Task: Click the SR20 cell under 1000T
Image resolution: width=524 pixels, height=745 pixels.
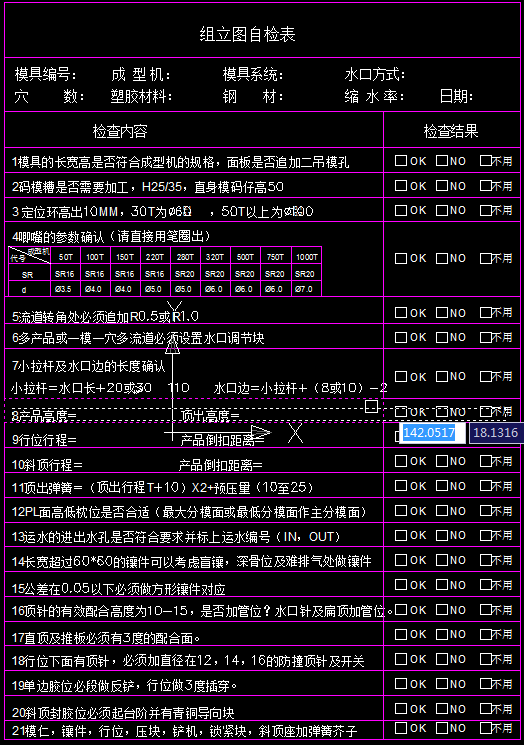Action: (x=305, y=274)
